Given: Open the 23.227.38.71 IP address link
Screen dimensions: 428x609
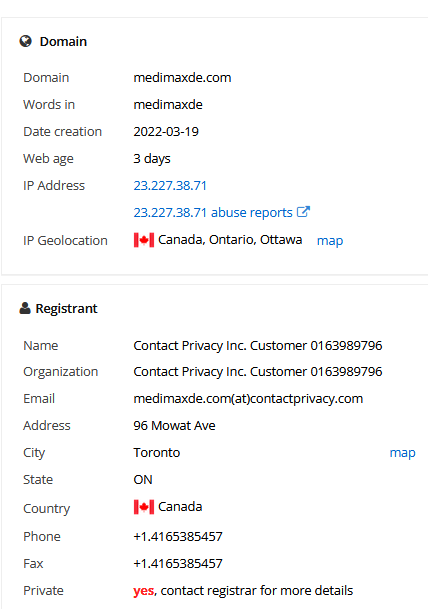Looking at the screenshot, I should pos(170,186).
